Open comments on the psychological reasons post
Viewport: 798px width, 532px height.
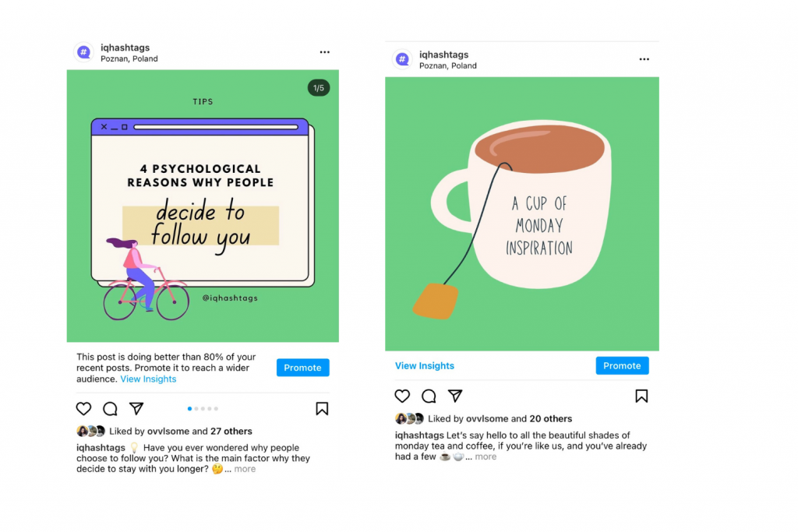click(x=110, y=408)
